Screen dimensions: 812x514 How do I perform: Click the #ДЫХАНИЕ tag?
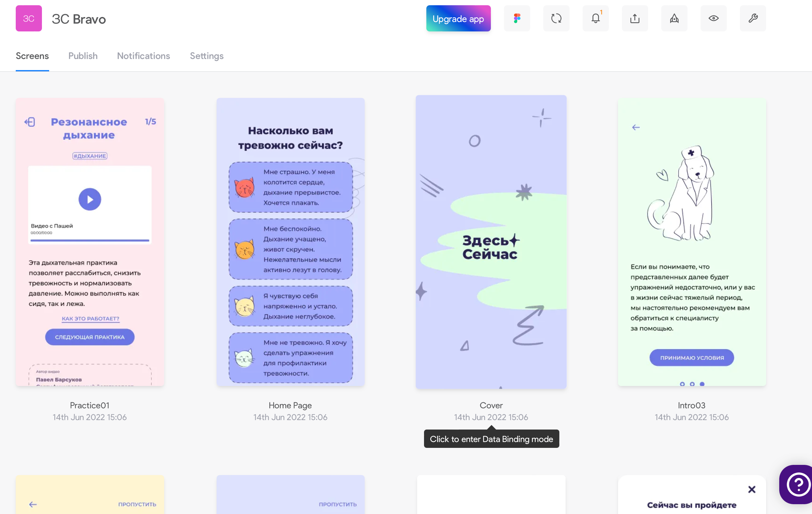[90, 156]
